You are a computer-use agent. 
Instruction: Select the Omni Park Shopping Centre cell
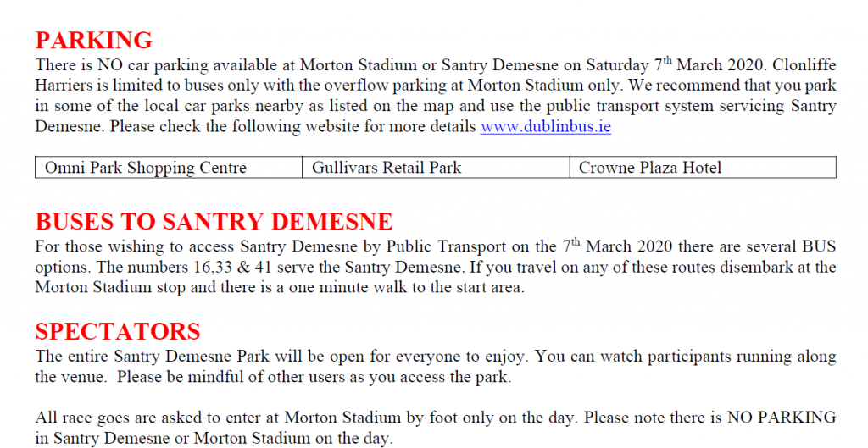169,168
